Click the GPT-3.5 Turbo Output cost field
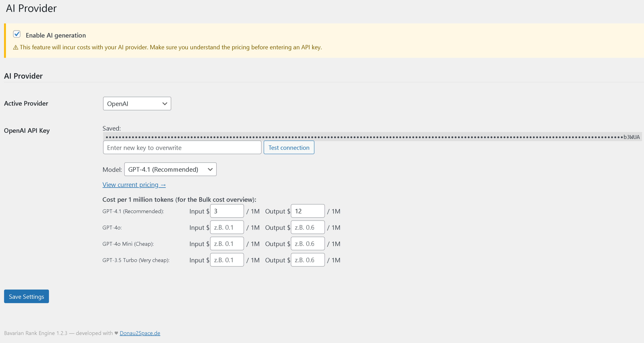 (307, 260)
